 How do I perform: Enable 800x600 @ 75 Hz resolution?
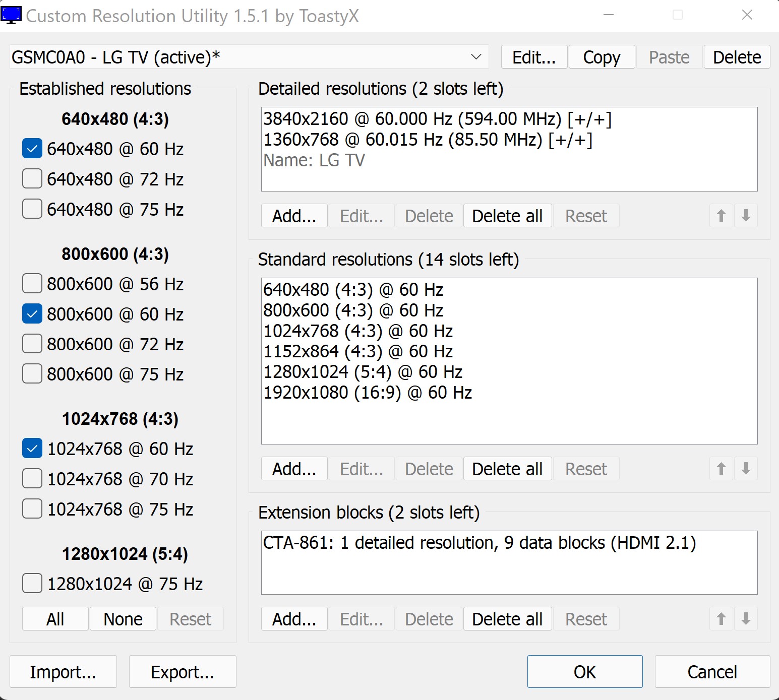32,374
